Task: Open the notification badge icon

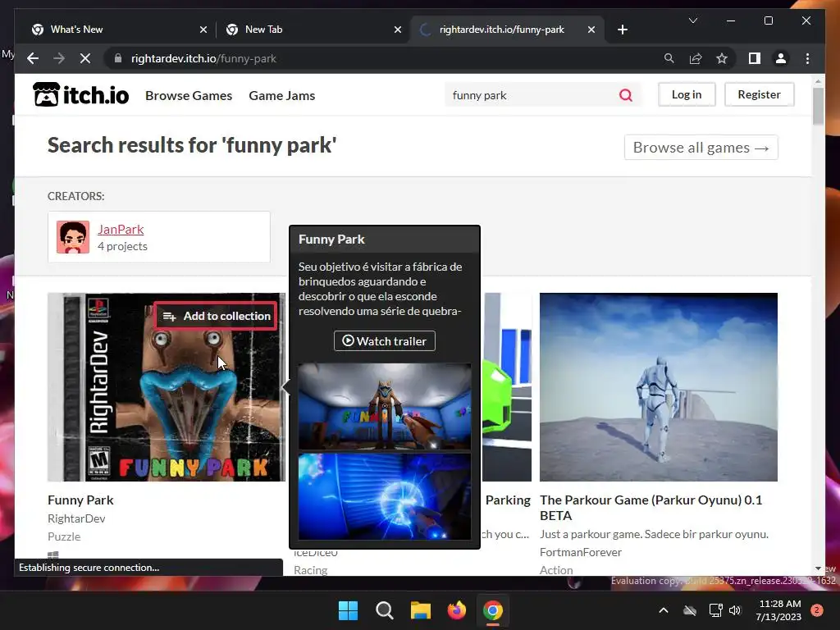Action: coord(817,609)
